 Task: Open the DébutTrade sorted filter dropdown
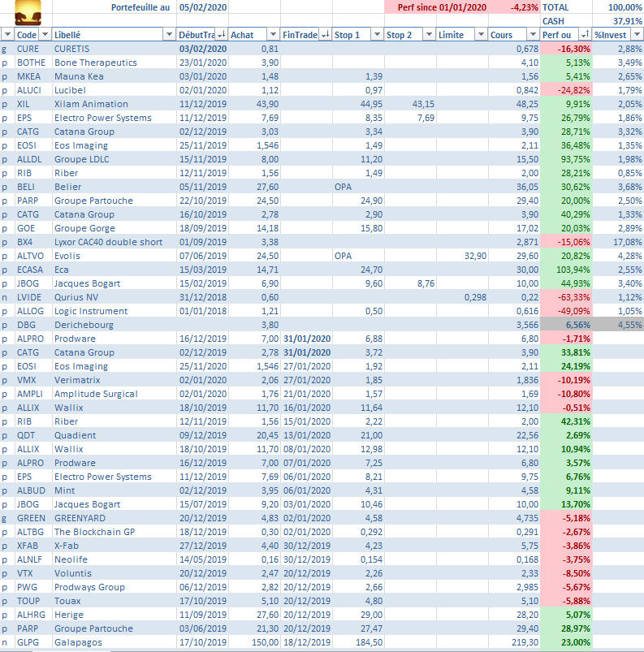click(x=222, y=35)
